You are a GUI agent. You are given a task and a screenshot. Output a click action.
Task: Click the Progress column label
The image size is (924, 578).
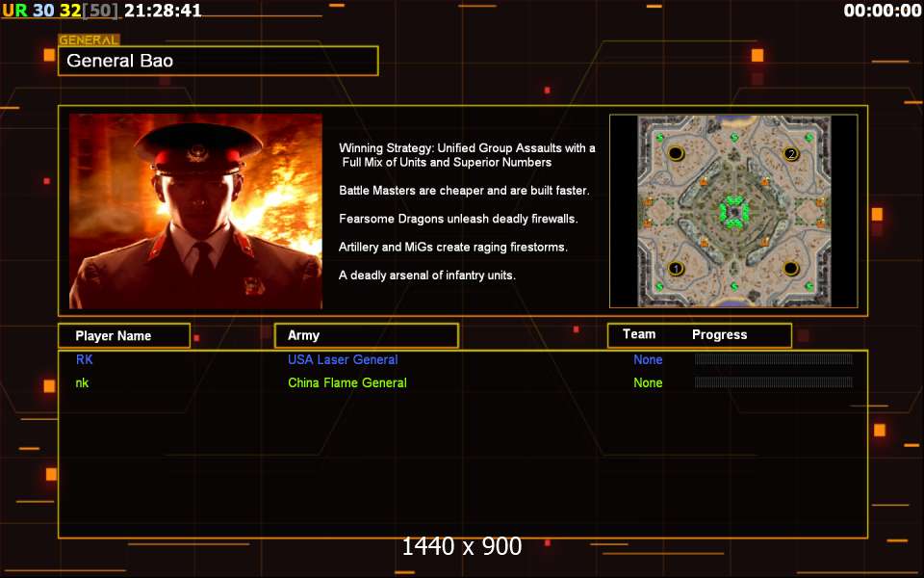720,335
